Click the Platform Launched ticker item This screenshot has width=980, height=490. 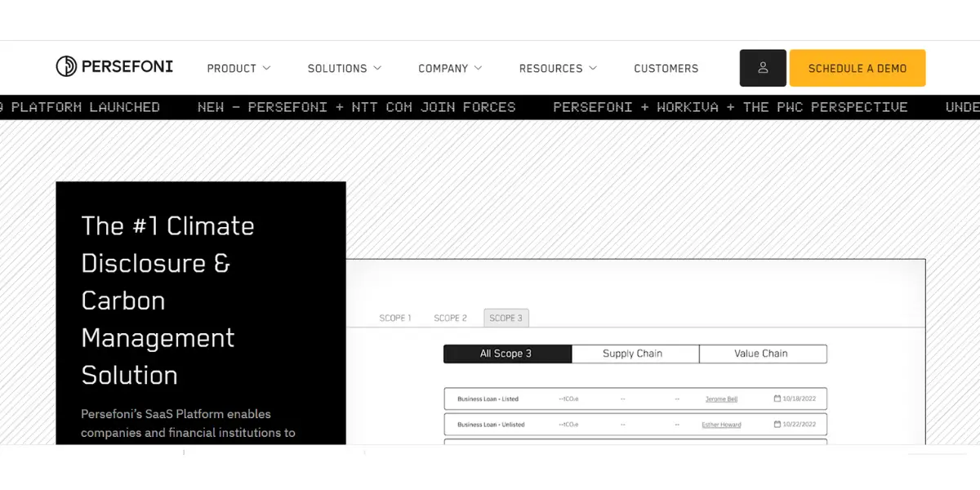[x=80, y=107]
